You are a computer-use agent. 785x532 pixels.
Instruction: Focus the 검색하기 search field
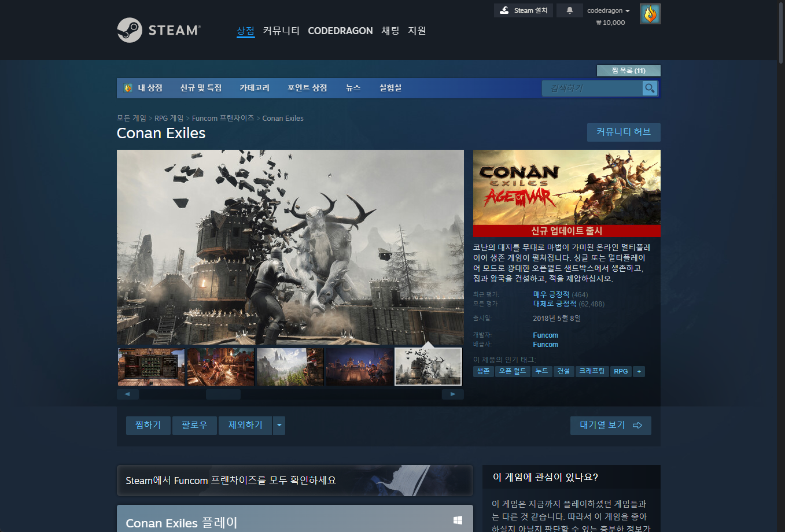[592, 88]
